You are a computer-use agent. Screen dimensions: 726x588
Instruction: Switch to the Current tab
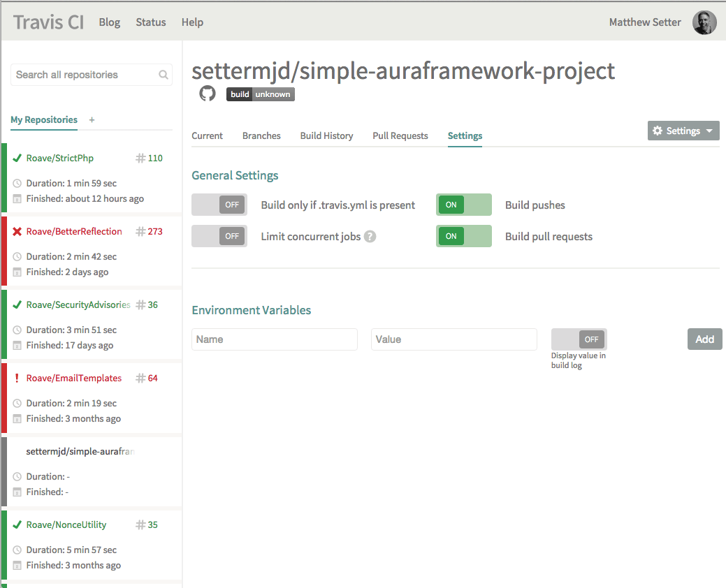[x=207, y=135]
